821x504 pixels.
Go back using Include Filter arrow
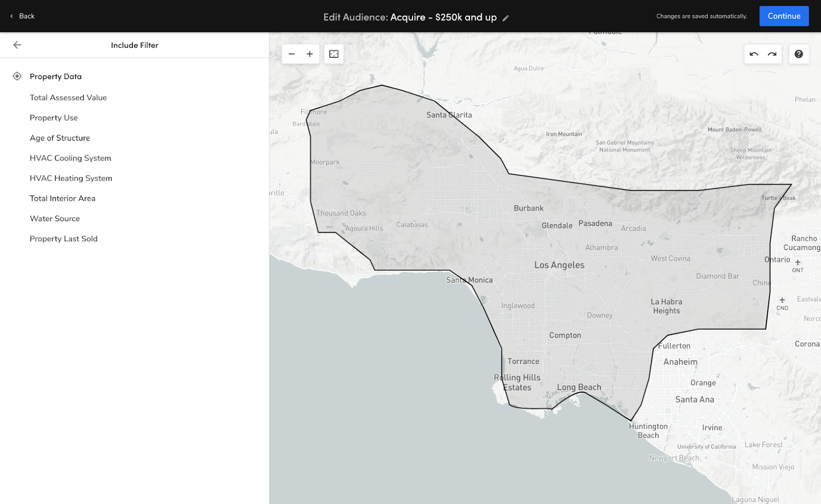point(17,45)
